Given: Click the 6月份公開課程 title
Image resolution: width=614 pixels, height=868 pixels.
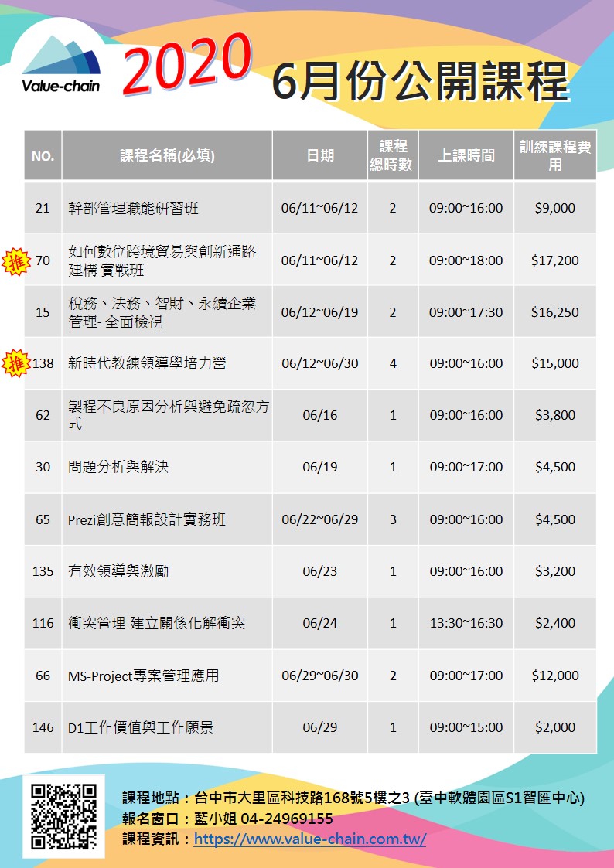Looking at the screenshot, I should (421, 81).
